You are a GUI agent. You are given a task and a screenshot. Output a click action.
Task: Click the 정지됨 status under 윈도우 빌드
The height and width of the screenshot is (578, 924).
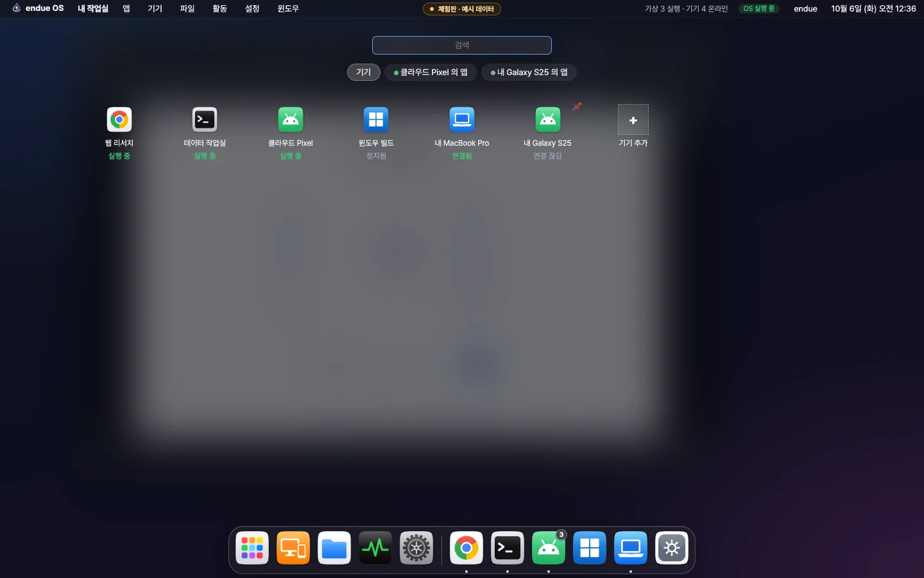[x=376, y=156]
